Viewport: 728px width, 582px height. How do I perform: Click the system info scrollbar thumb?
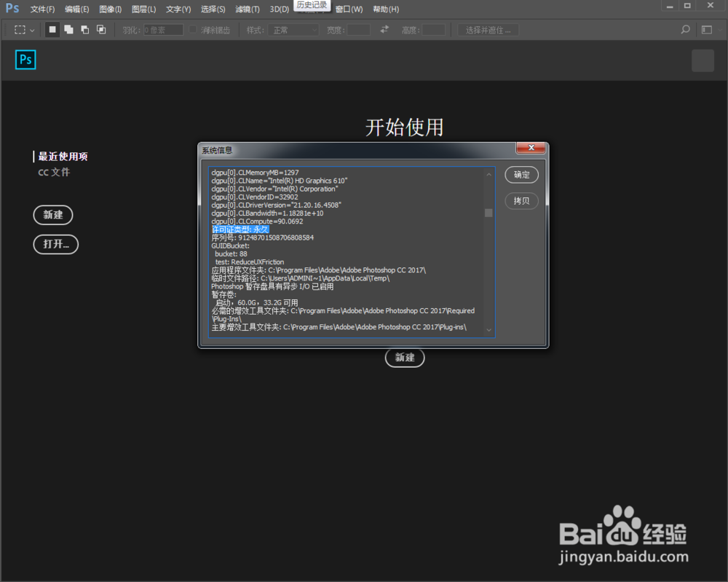point(488,213)
